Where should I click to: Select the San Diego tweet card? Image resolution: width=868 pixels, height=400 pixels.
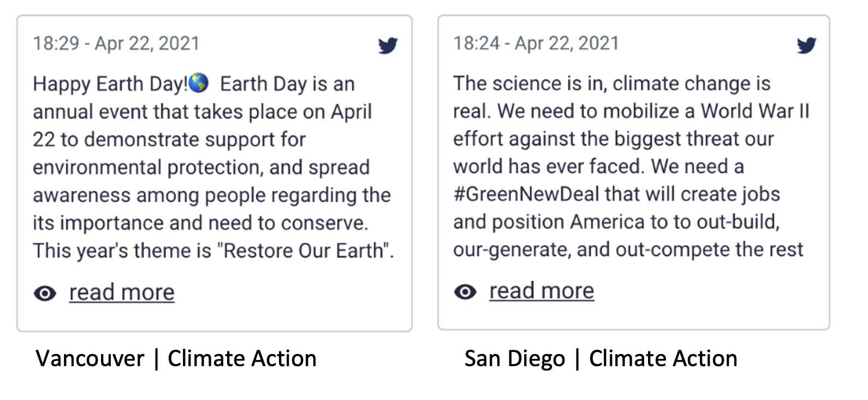[634, 172]
